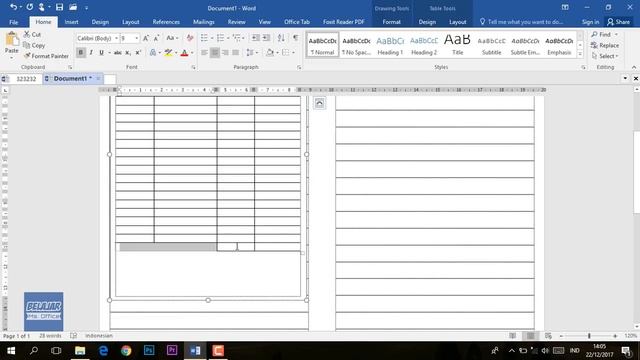The height and width of the screenshot is (360, 640).
Task: Switch to References tab
Action: (166, 22)
